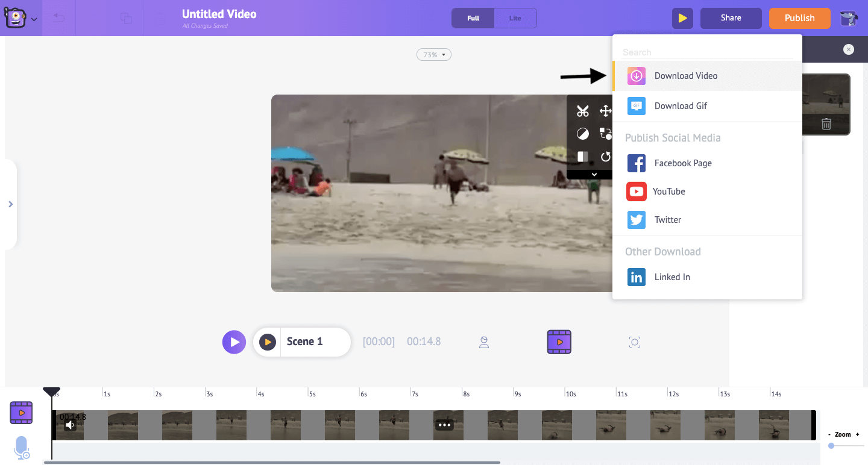This screenshot has height=465, width=868.
Task: Expand the floating toolbar with the down chevron
Action: click(x=593, y=174)
